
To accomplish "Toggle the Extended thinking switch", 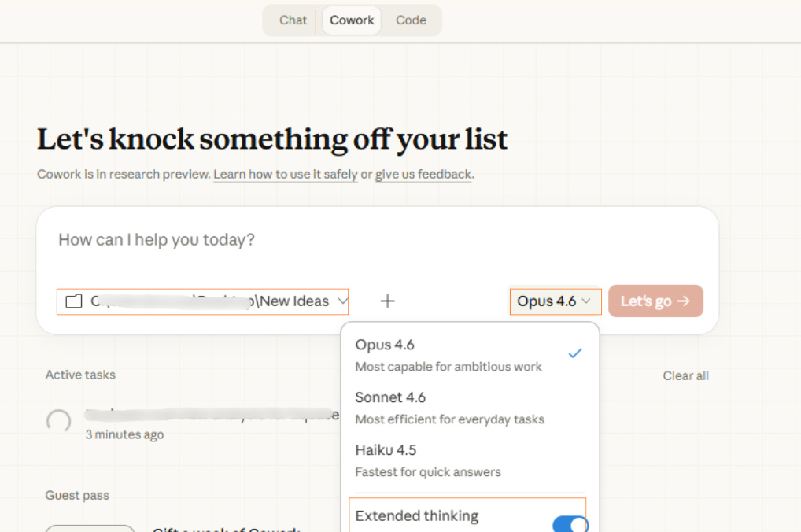I will (x=570, y=524).
